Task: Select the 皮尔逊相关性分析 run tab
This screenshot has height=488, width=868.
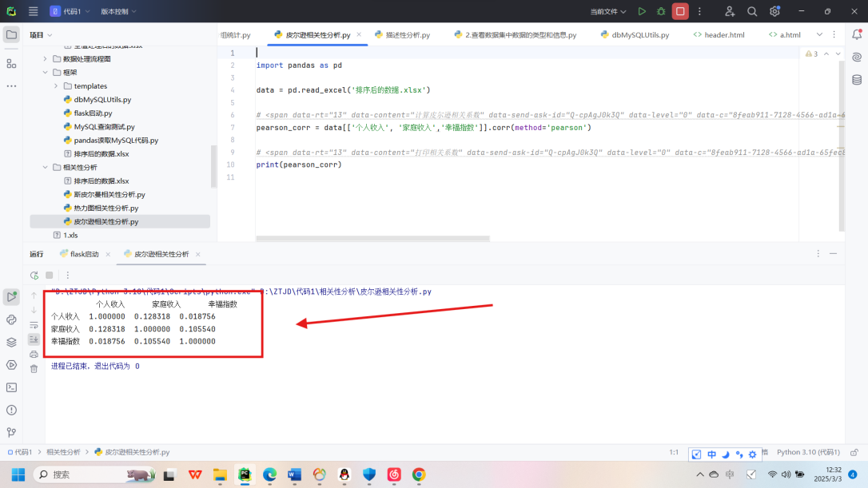Action: click(157, 254)
